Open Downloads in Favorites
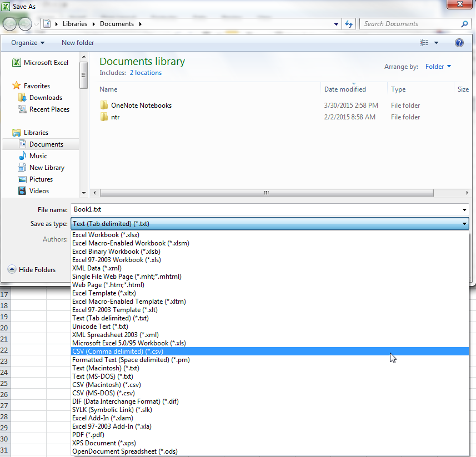 click(40, 98)
